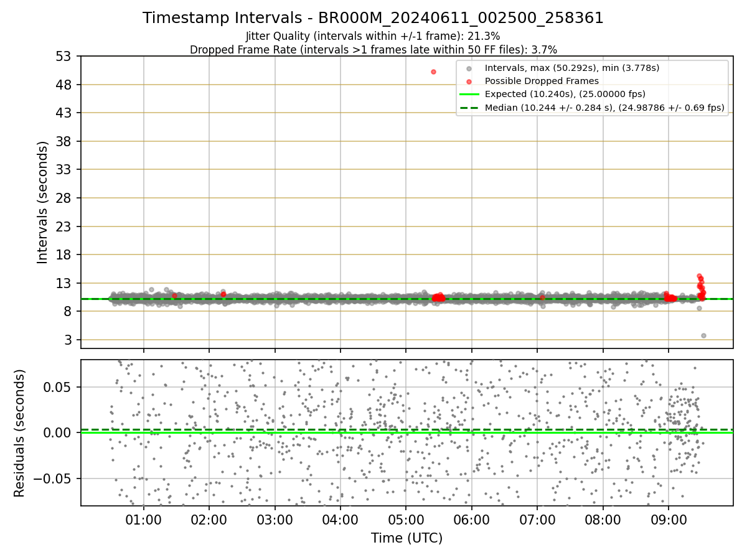Click the "03:00" x-axis tick label
Image resolution: width=747 pixels, height=560 pixels.
275,520
